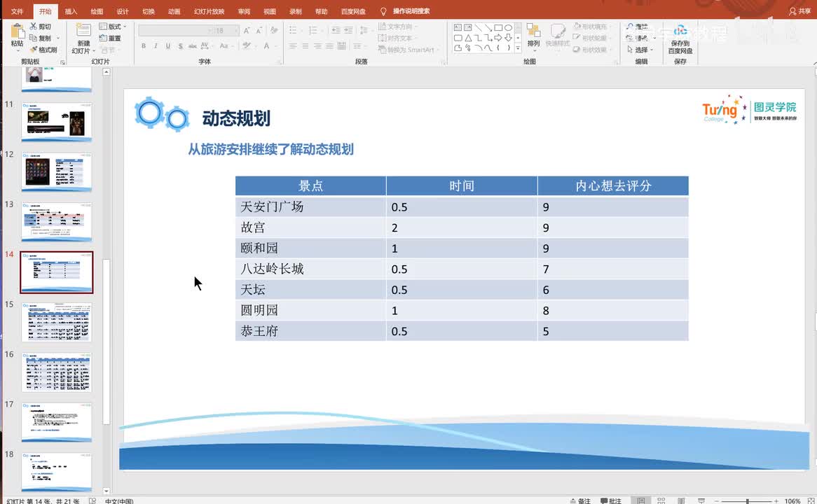Start slideshow from status bar
The width and height of the screenshot is (817, 504).
[701, 500]
